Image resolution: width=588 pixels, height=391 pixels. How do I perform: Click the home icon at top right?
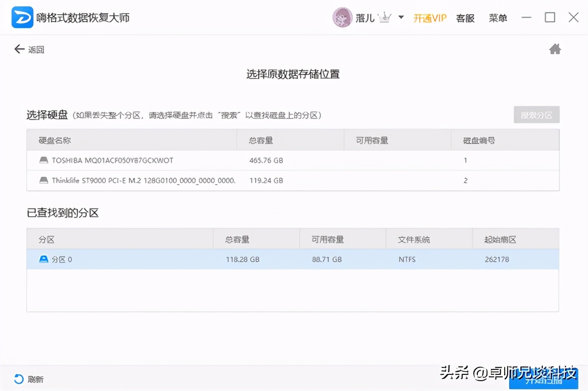tap(555, 49)
